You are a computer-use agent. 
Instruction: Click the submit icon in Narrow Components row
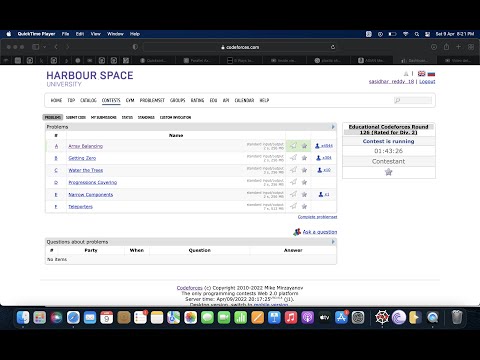[293, 194]
